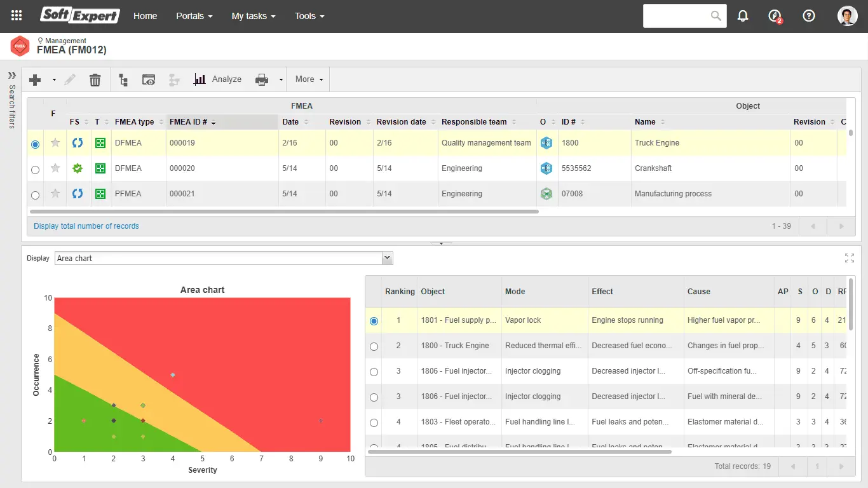Image resolution: width=868 pixels, height=488 pixels.
Task: Click the Analyze bar chart icon
Action: [x=200, y=79]
